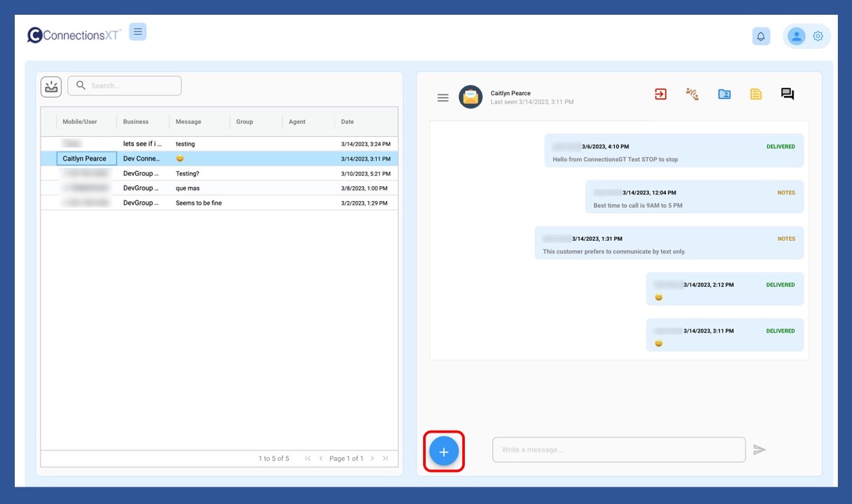Open the user profile avatar menu
The height and width of the screenshot is (504, 852).
(x=796, y=37)
